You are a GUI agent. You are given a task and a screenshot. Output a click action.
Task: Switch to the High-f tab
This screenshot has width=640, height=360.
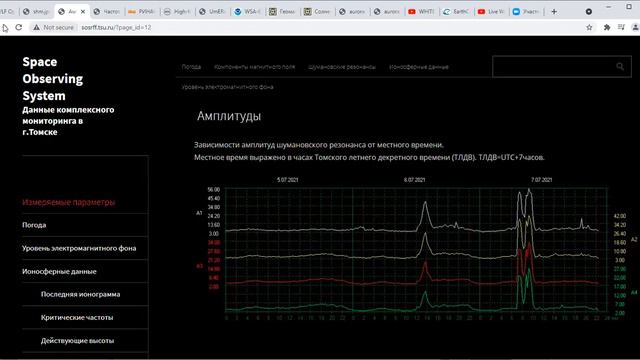[x=177, y=11]
